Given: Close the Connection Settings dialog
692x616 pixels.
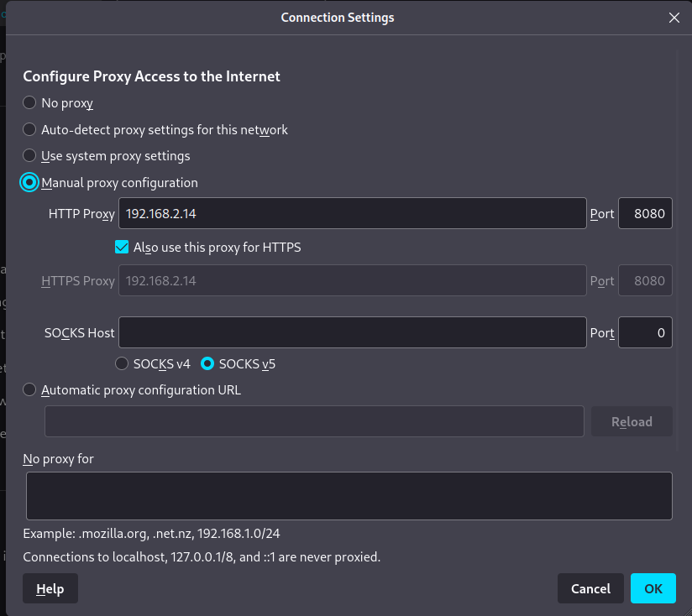Looking at the screenshot, I should pyautogui.click(x=674, y=18).
